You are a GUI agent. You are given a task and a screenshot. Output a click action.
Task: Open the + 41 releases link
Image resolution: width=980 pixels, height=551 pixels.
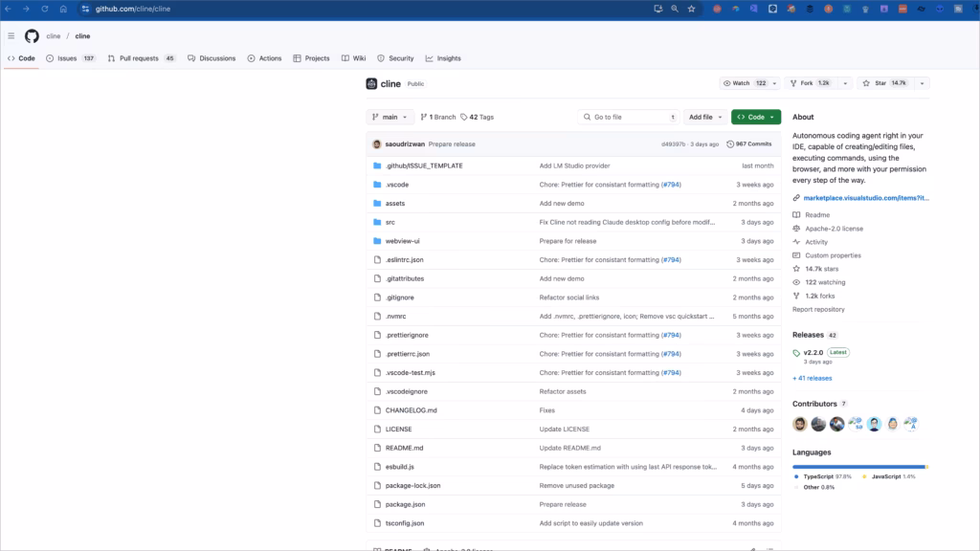click(x=812, y=378)
